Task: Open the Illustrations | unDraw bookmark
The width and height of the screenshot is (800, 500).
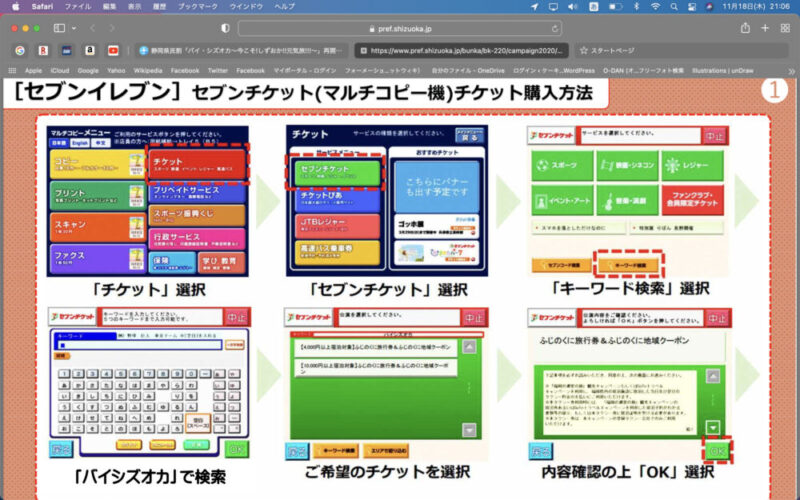Action: pyautogui.click(x=722, y=70)
